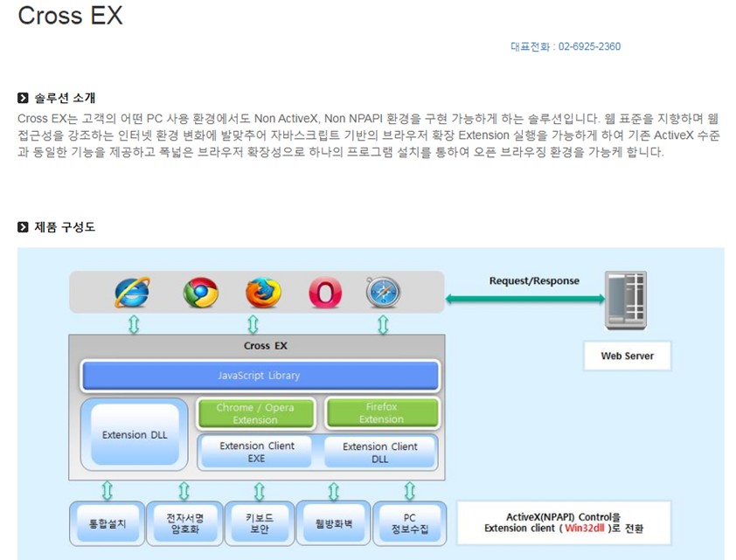
Task: Click the Extension Client EXE block
Action: 257,453
